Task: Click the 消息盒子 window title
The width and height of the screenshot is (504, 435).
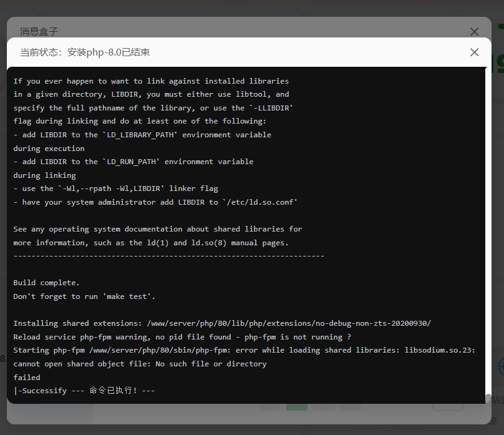Action: click(x=39, y=31)
